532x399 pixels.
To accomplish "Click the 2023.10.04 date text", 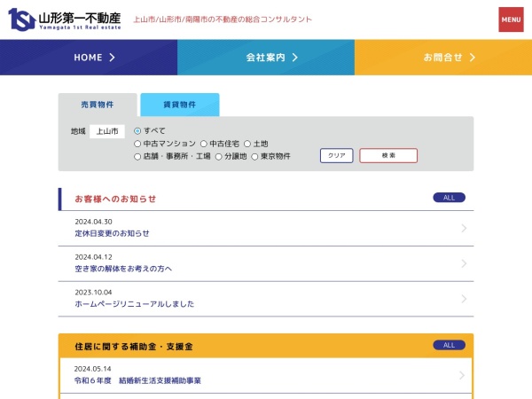I will [93, 293].
